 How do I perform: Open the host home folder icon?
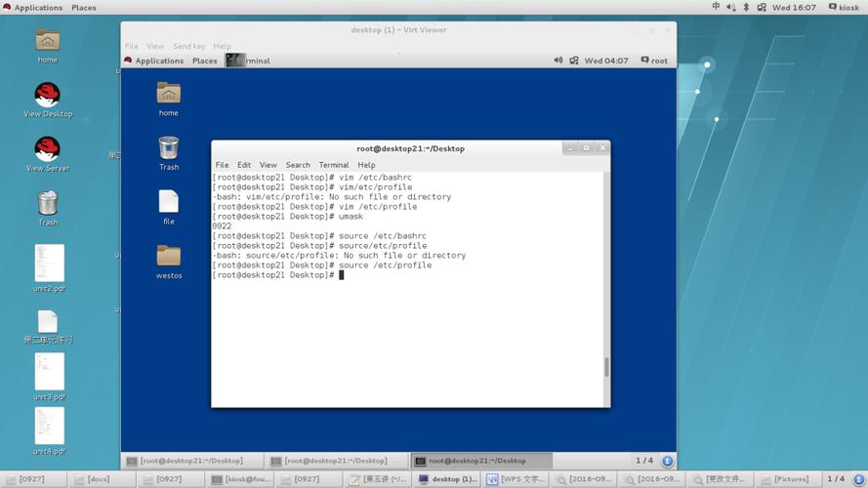(x=48, y=45)
